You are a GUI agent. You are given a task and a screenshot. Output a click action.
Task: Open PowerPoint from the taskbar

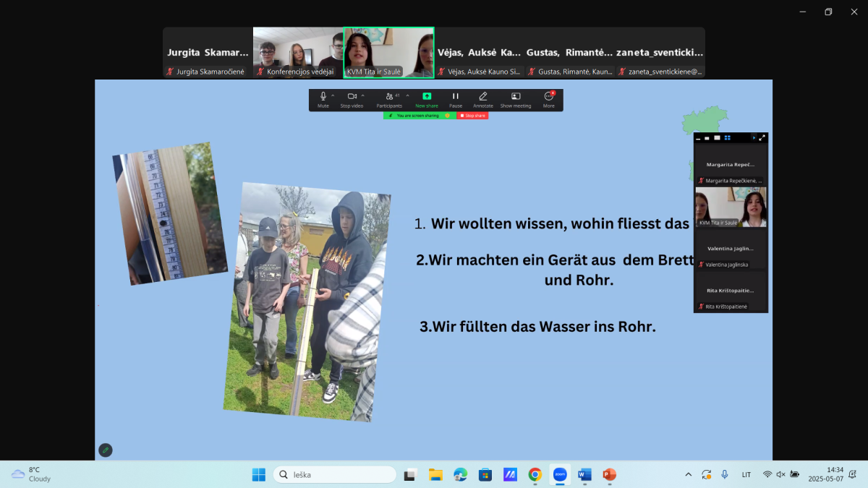coord(609,475)
